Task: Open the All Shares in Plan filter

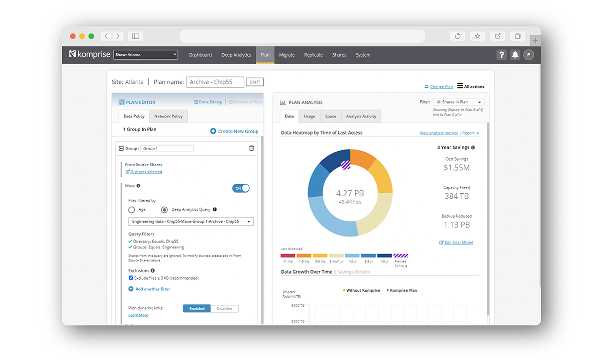Action: coord(458,101)
